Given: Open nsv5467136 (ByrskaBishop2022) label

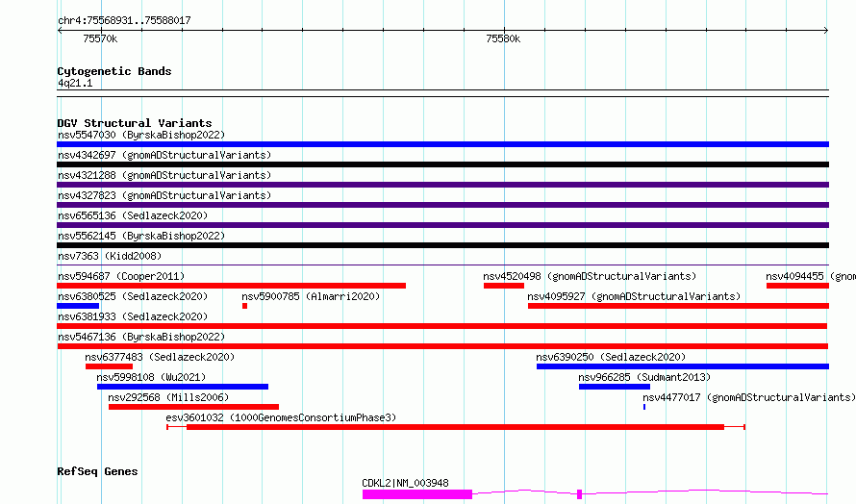Looking at the screenshot, I should (x=141, y=337).
